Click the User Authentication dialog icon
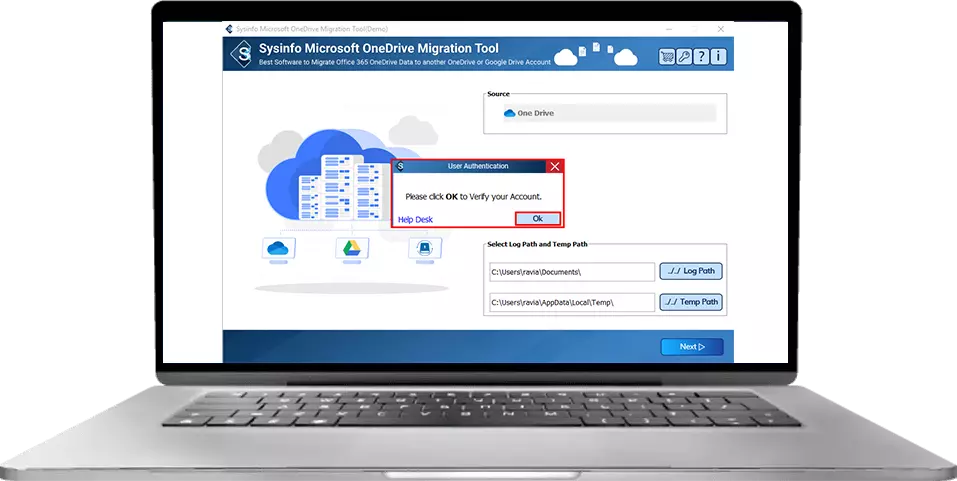 pos(400,166)
